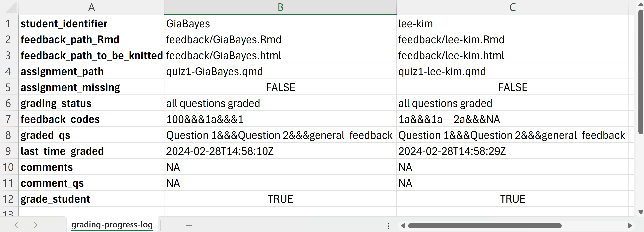The width and height of the screenshot is (644, 232).
Task: Click the previous sheet navigation arrow
Action: click(17, 225)
